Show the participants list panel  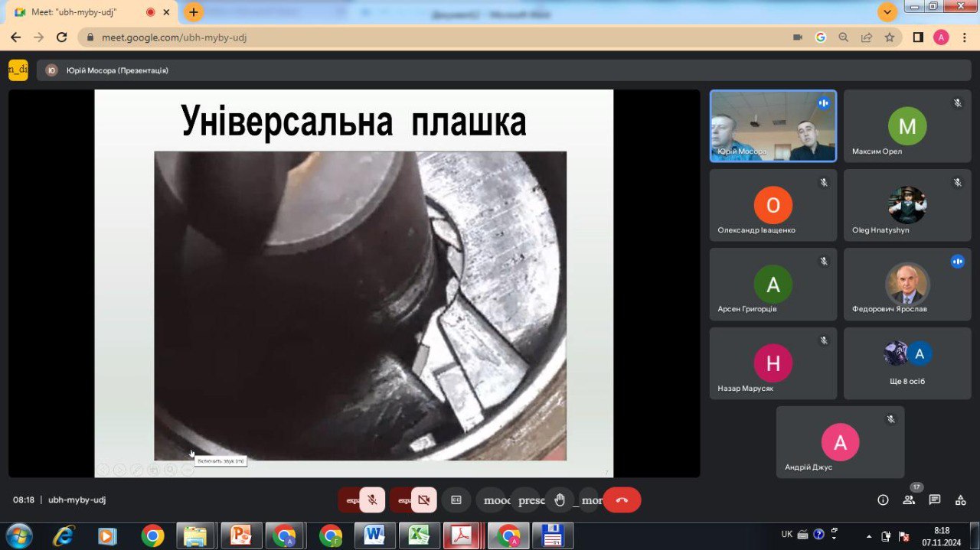909,500
